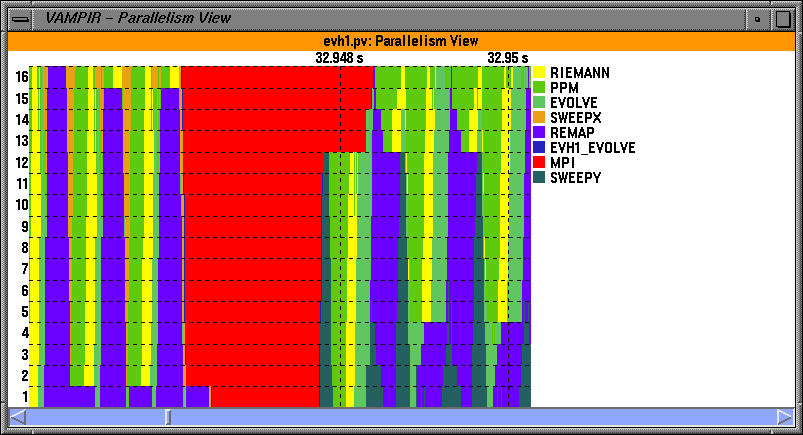Click the right scroll arrow of horizontal scrollbar
The width and height of the screenshot is (803, 435).
pos(785,417)
